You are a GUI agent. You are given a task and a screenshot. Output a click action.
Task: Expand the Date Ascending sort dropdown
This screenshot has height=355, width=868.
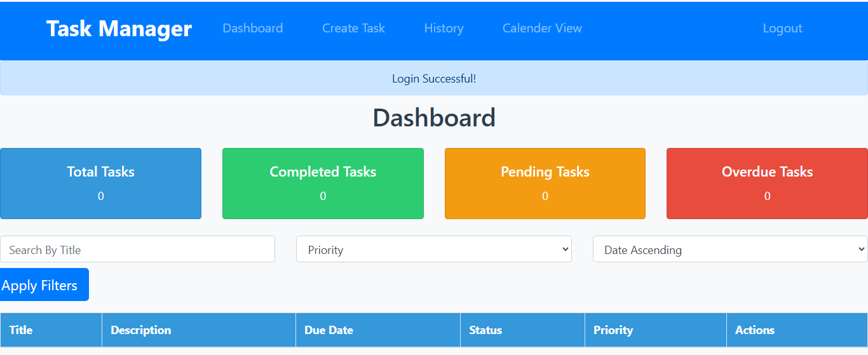point(730,250)
